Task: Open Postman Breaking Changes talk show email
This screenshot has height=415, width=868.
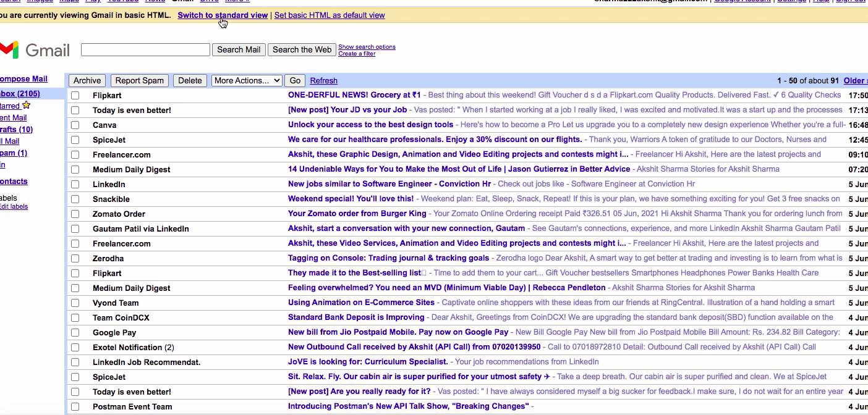Action: (x=409, y=406)
